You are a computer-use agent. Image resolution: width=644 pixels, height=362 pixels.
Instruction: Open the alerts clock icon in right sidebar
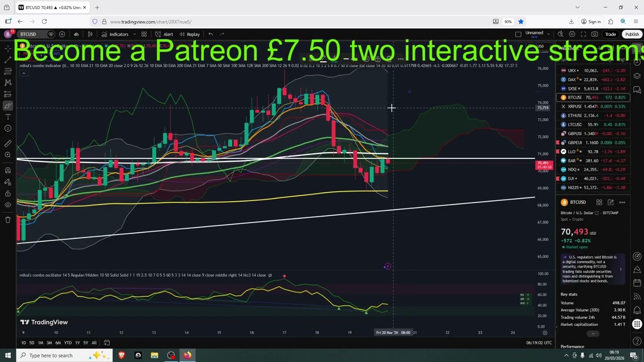[637, 62]
